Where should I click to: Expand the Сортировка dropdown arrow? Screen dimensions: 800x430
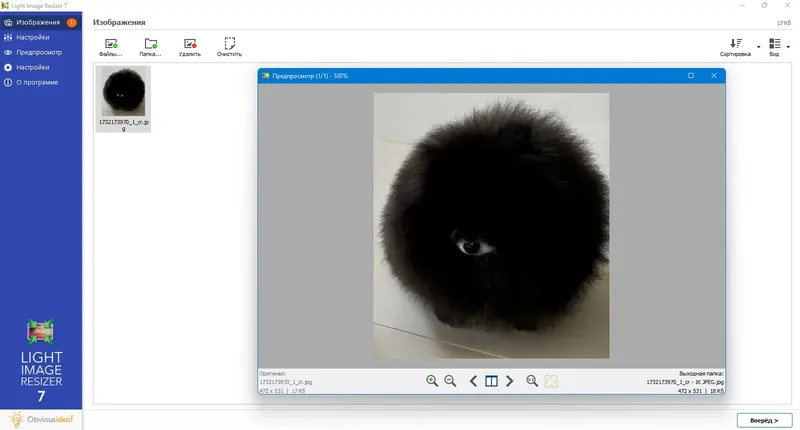click(x=759, y=47)
